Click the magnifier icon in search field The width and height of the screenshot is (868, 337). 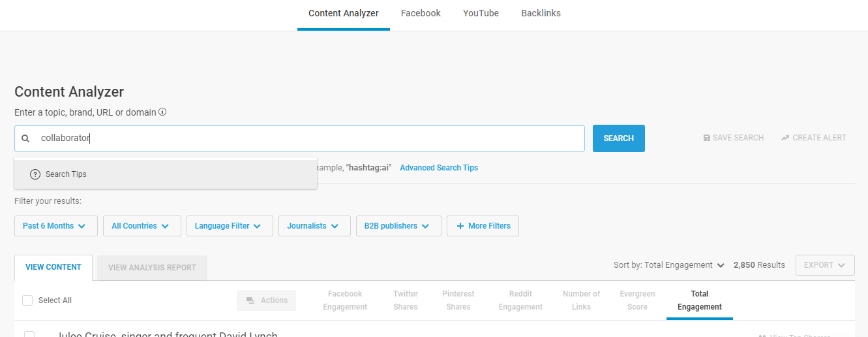[x=25, y=138]
